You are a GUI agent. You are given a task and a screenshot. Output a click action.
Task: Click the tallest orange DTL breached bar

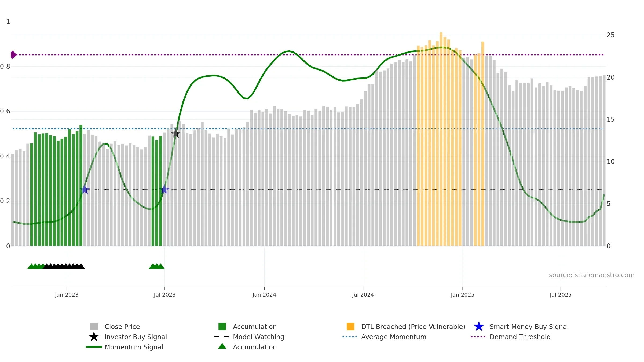pyautogui.click(x=441, y=139)
